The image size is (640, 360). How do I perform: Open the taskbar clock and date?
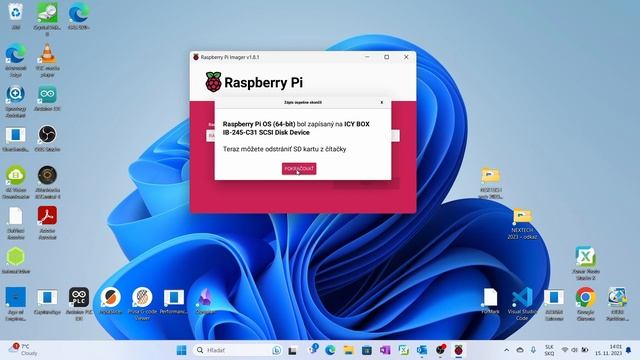click(609, 350)
